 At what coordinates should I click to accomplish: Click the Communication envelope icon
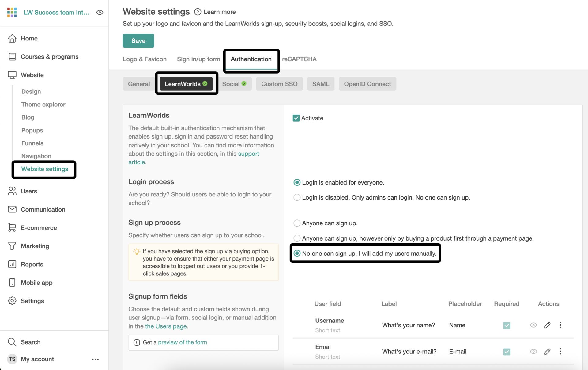(12, 209)
